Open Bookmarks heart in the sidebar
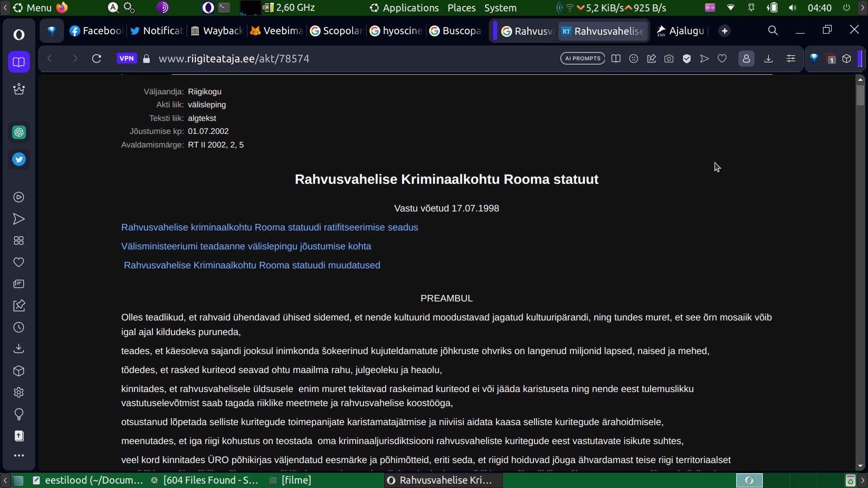Image resolution: width=868 pixels, height=488 pixels. click(x=19, y=262)
